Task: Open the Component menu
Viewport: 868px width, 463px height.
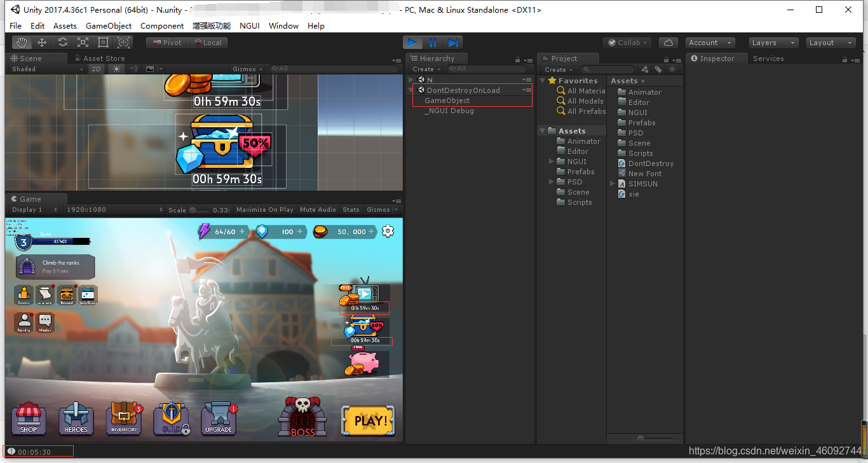Action: pyautogui.click(x=162, y=25)
